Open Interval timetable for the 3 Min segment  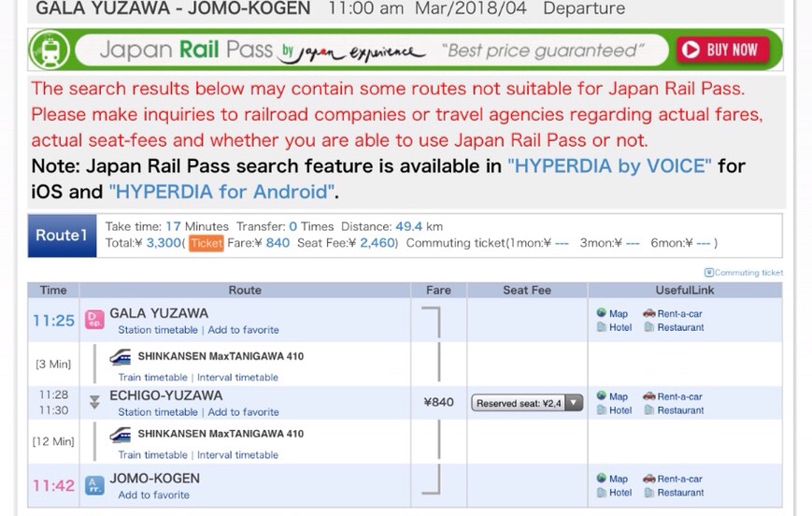pos(237,377)
